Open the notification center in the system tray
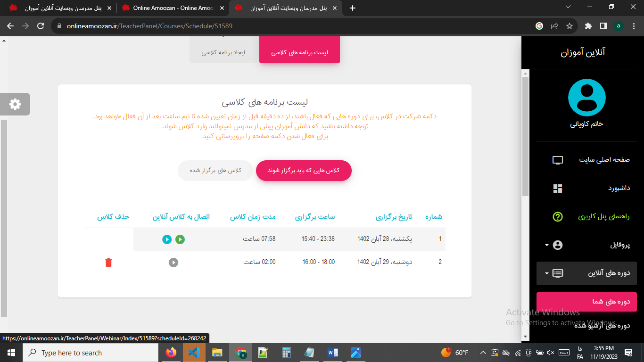This screenshot has height=362, width=644. pyautogui.click(x=628, y=353)
